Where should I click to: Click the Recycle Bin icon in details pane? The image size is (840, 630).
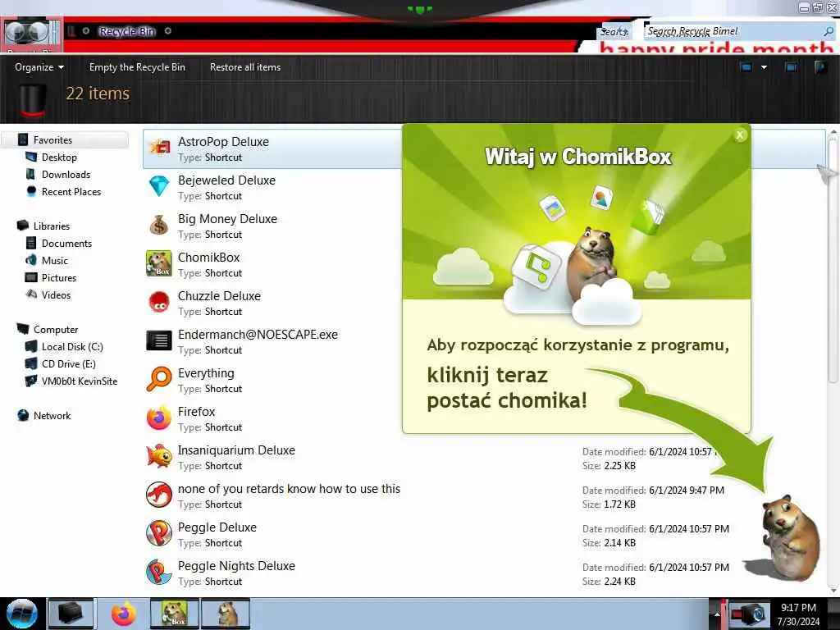(x=32, y=100)
